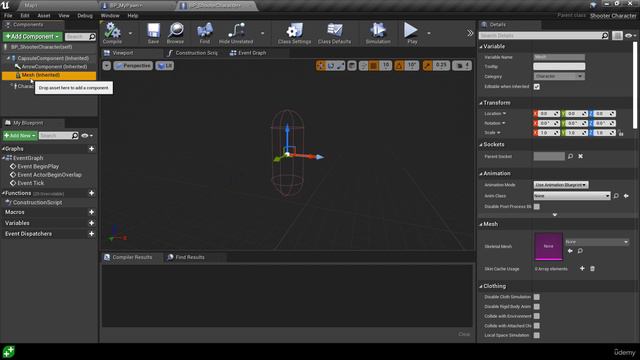Toggle My Blueprint view options eye icon
The image size is (640, 360).
click(87, 136)
